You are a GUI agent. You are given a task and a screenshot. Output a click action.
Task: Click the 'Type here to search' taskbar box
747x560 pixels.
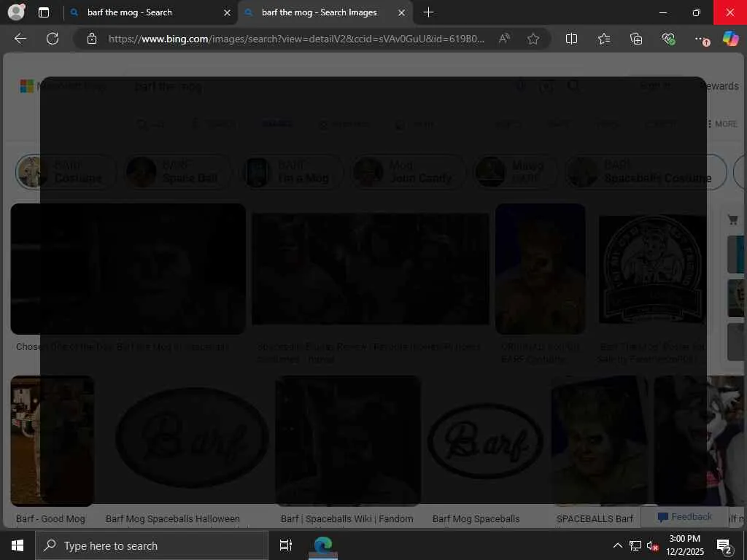pos(152,545)
